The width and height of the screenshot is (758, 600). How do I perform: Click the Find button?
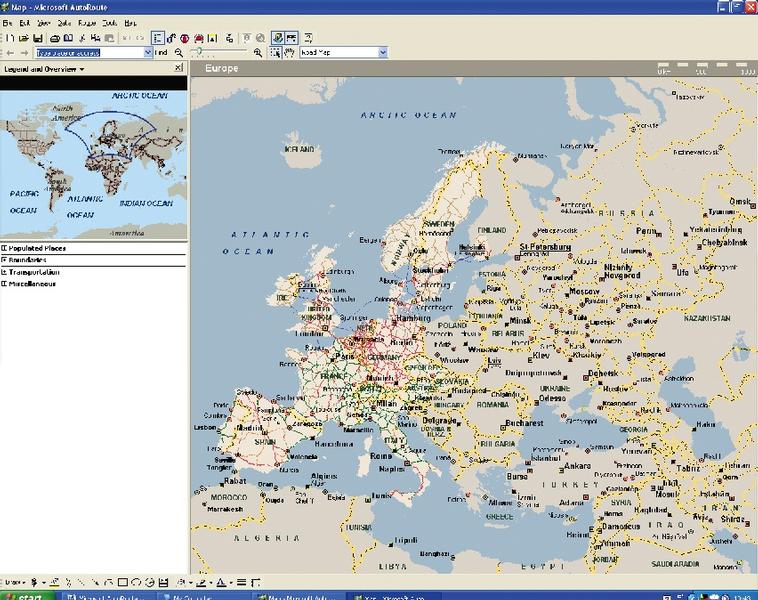[161, 52]
